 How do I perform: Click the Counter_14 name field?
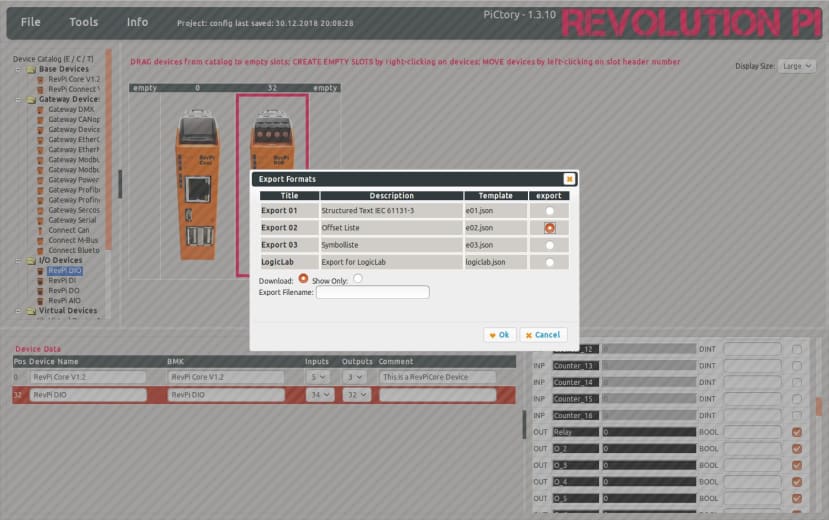(x=576, y=382)
